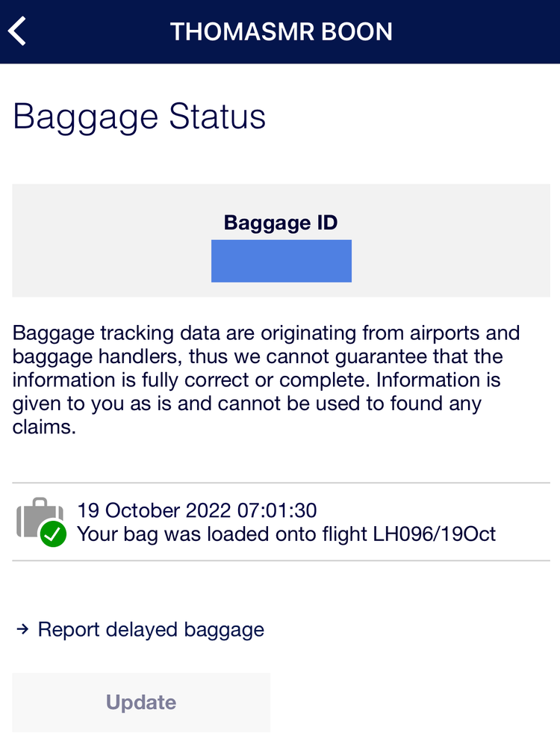Tap the THOMASMR BOON header title
560x742 pixels.
point(281,31)
